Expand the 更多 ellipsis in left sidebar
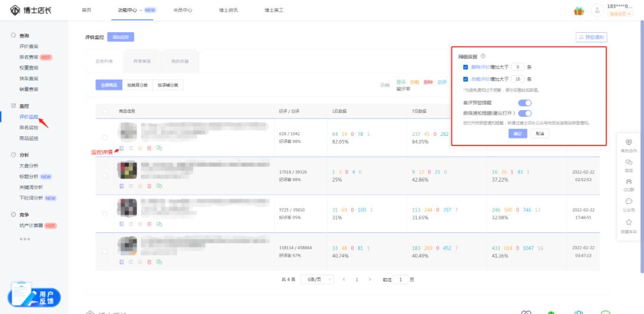 coord(24,239)
